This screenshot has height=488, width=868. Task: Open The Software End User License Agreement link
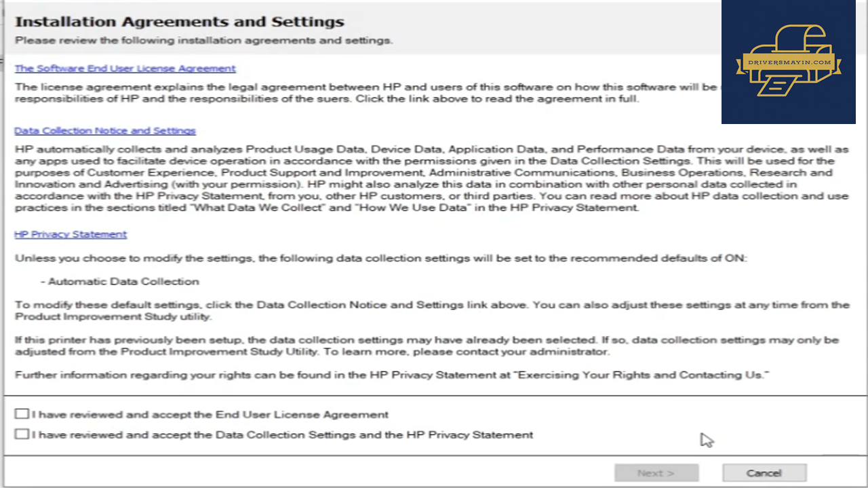[125, 68]
